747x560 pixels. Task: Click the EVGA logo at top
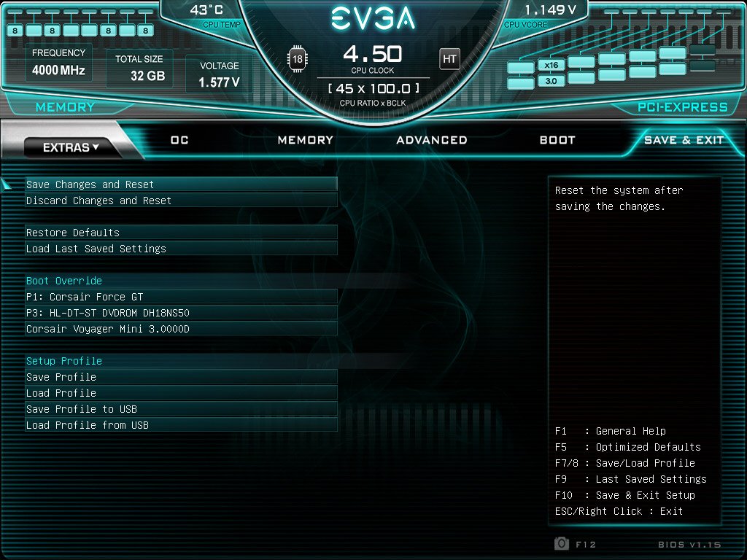(x=373, y=18)
